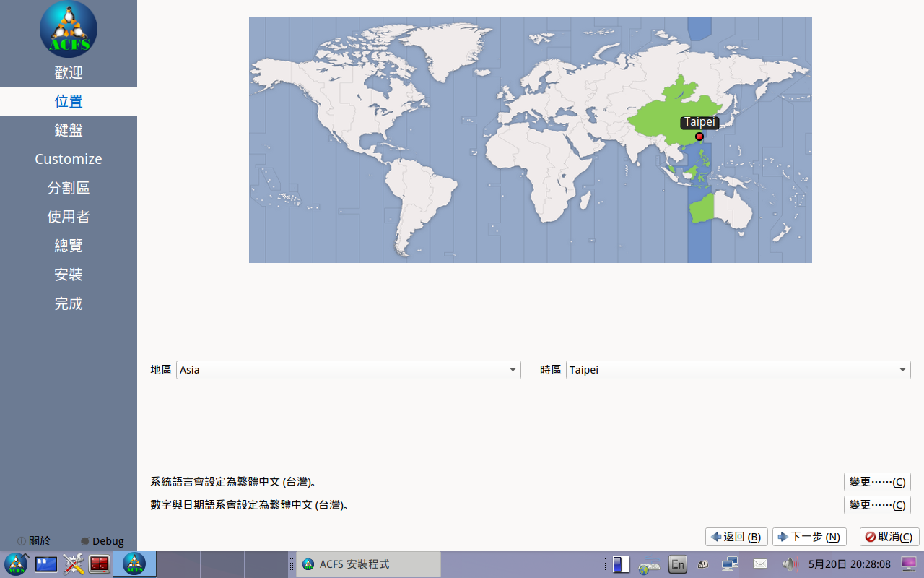
Task: Launch the red terminal icon in taskbar
Action: (100, 564)
